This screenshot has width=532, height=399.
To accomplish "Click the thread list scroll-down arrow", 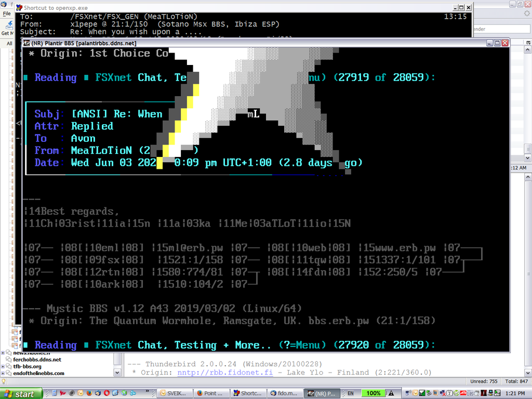I will pos(528,158).
